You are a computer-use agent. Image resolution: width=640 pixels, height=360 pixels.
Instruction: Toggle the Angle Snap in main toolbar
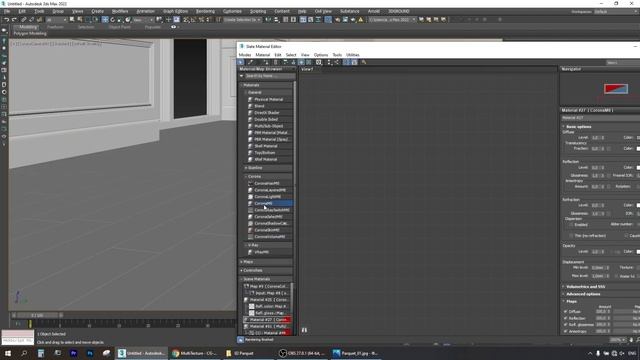193,20
